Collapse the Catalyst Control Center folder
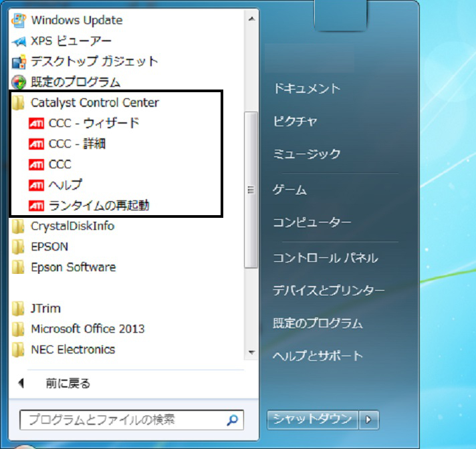Viewport: 476px width, 449px height. coord(95,103)
